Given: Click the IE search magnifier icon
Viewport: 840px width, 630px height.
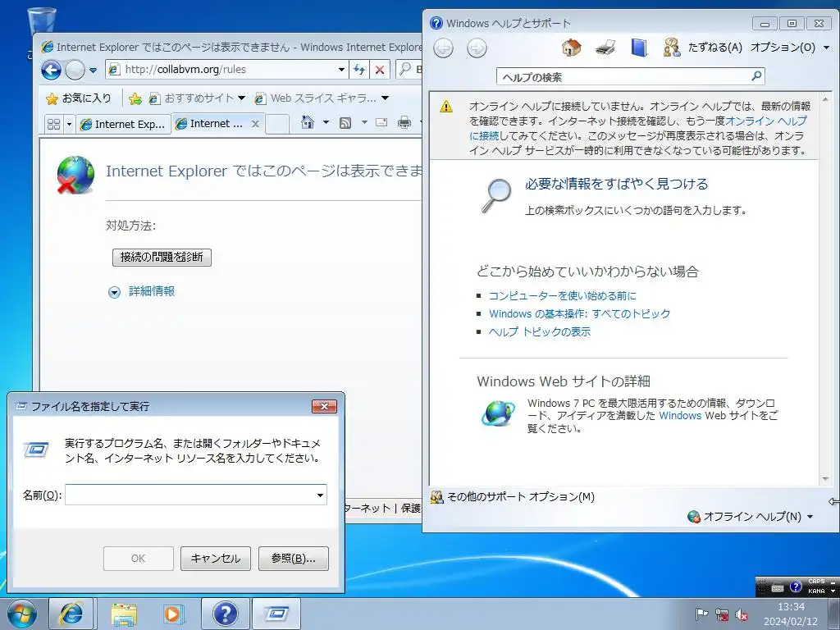Looking at the screenshot, I should tap(405, 69).
